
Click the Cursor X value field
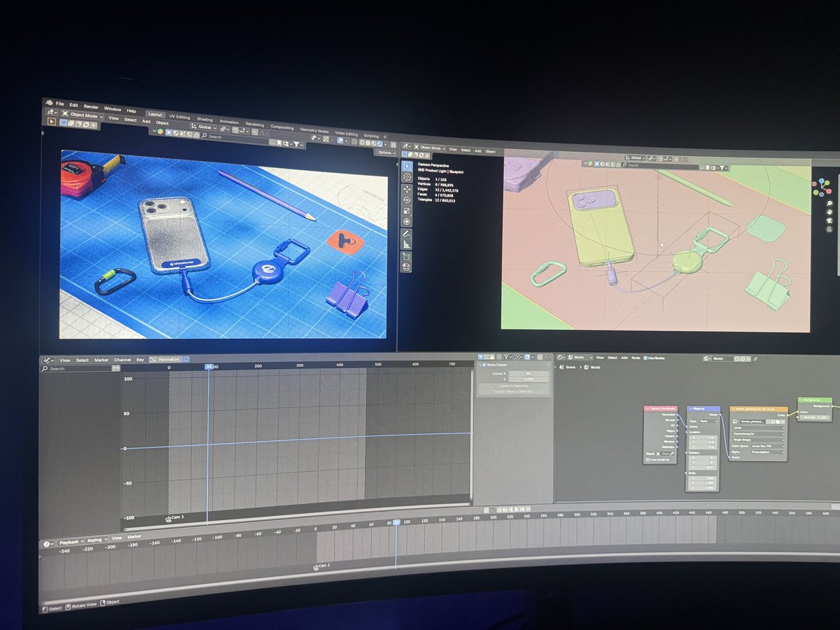(x=528, y=373)
